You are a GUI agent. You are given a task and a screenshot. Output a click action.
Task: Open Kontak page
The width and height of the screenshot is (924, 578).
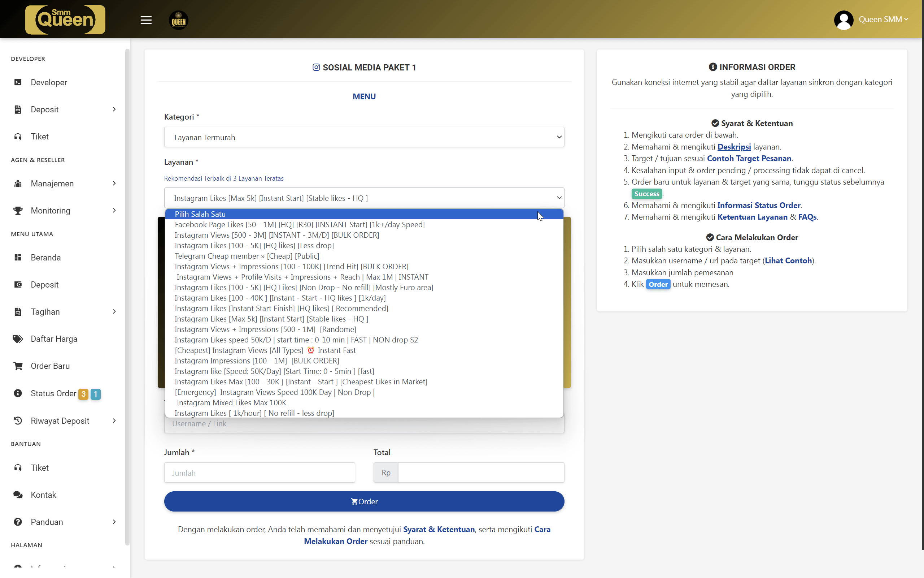44,495
